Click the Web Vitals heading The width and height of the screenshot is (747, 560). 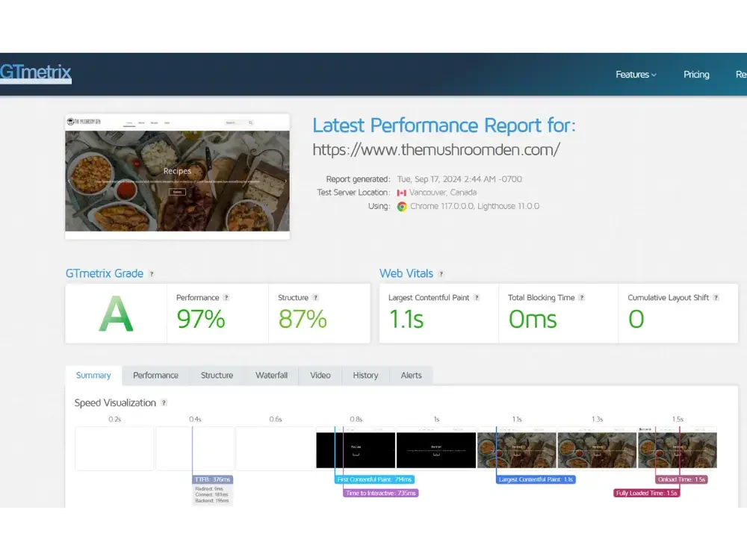point(406,274)
